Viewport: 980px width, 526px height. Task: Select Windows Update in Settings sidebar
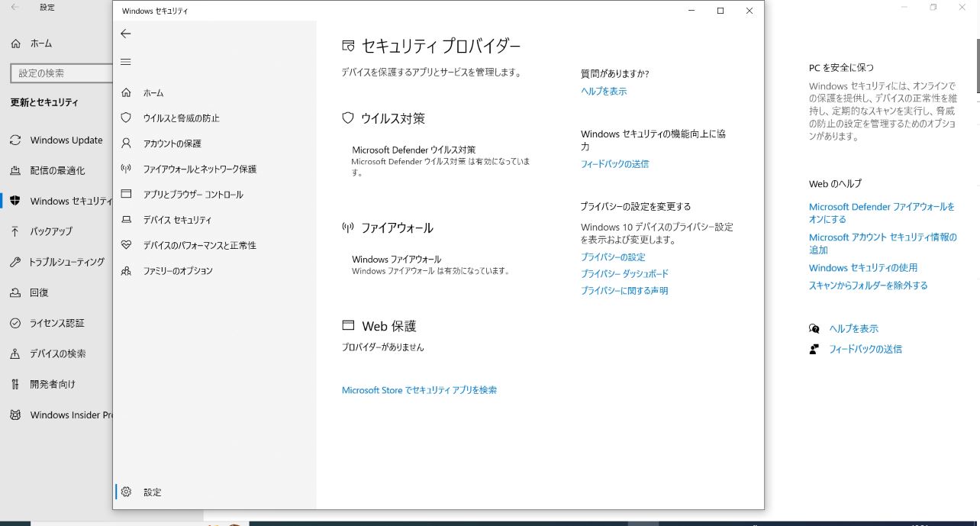(x=66, y=140)
